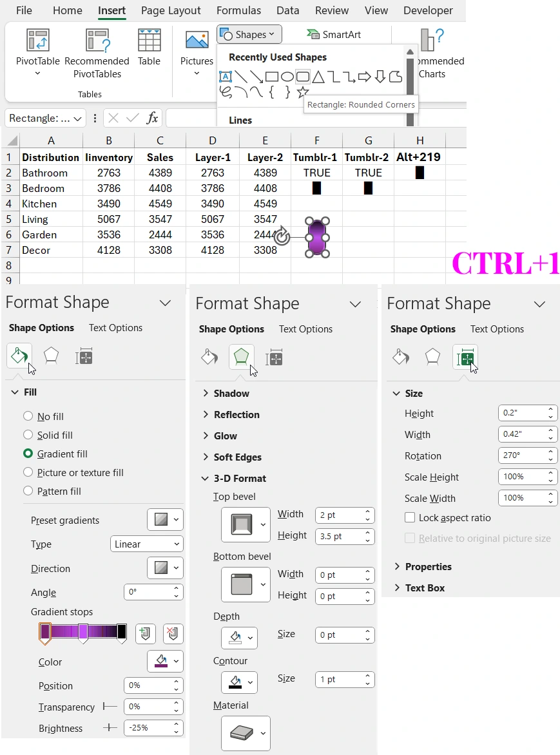Remove the selected gradient stop
The height and width of the screenshot is (755, 560).
173,634
